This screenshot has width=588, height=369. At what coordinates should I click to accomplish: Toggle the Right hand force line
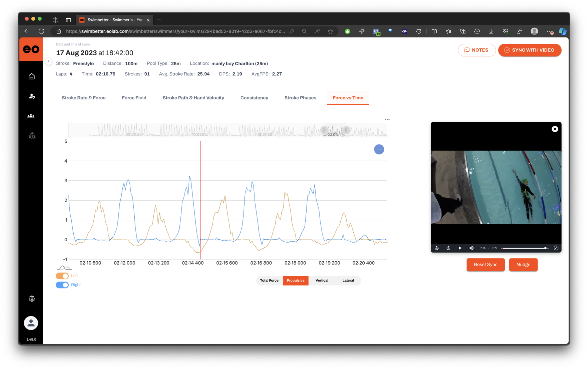(x=62, y=285)
